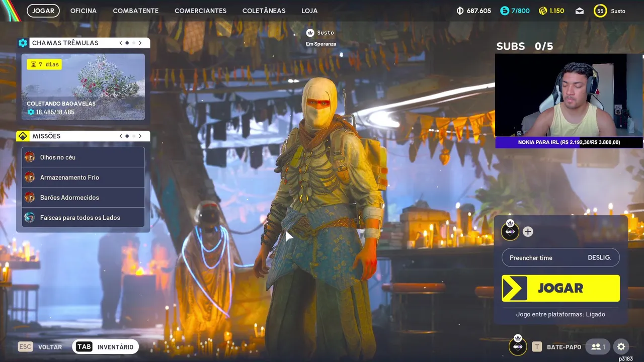The width and height of the screenshot is (644, 362).
Task: Click the Barões Adormecidos mission icon
Action: click(30, 197)
